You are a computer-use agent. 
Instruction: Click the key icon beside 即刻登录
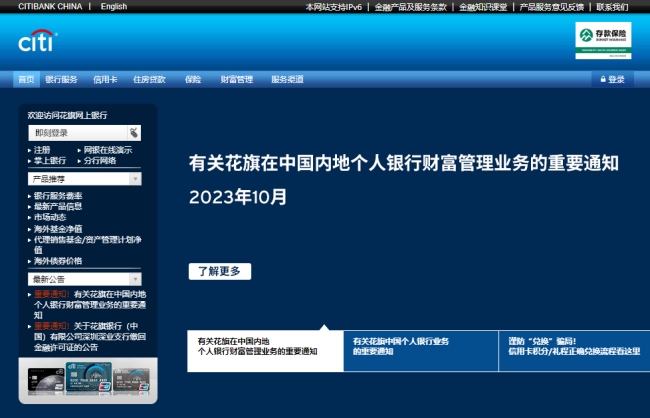point(134,133)
